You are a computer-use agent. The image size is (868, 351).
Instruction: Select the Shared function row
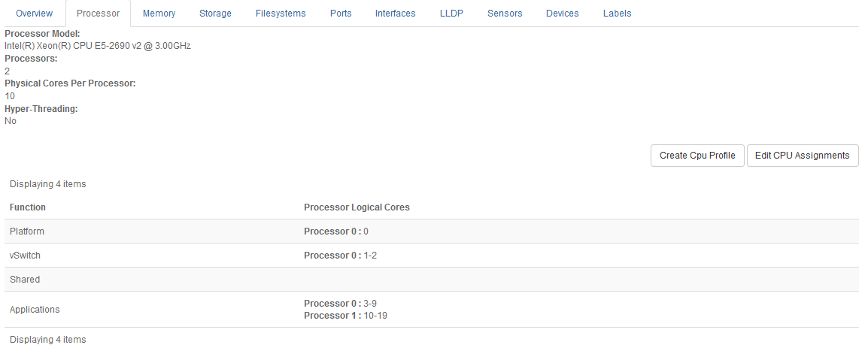click(x=25, y=280)
